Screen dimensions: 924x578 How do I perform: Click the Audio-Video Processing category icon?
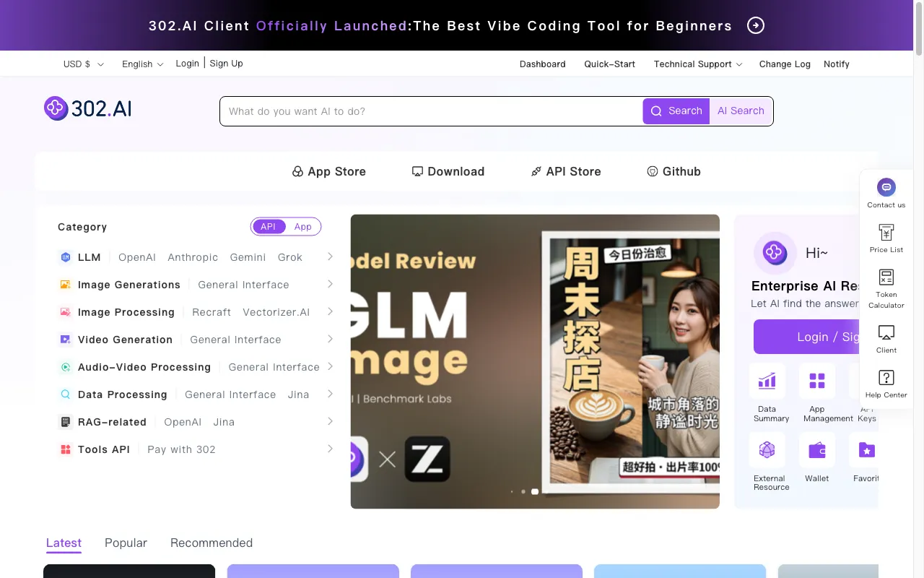[x=66, y=367]
